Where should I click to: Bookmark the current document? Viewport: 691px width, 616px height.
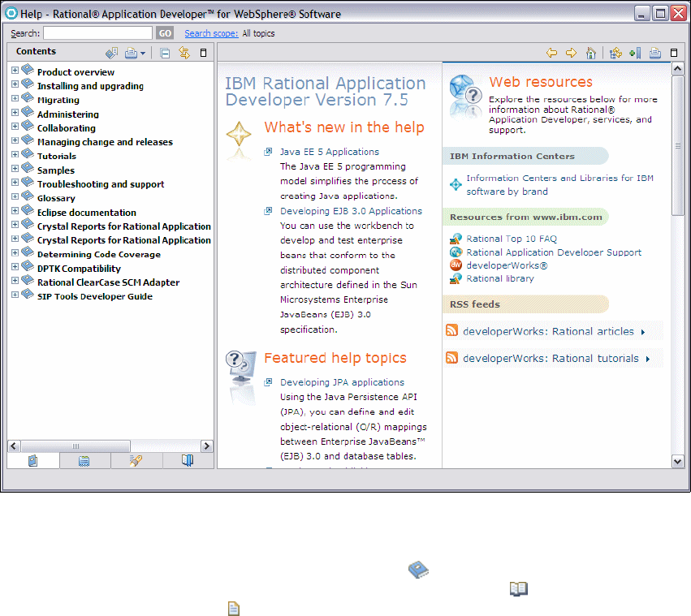click(636, 53)
